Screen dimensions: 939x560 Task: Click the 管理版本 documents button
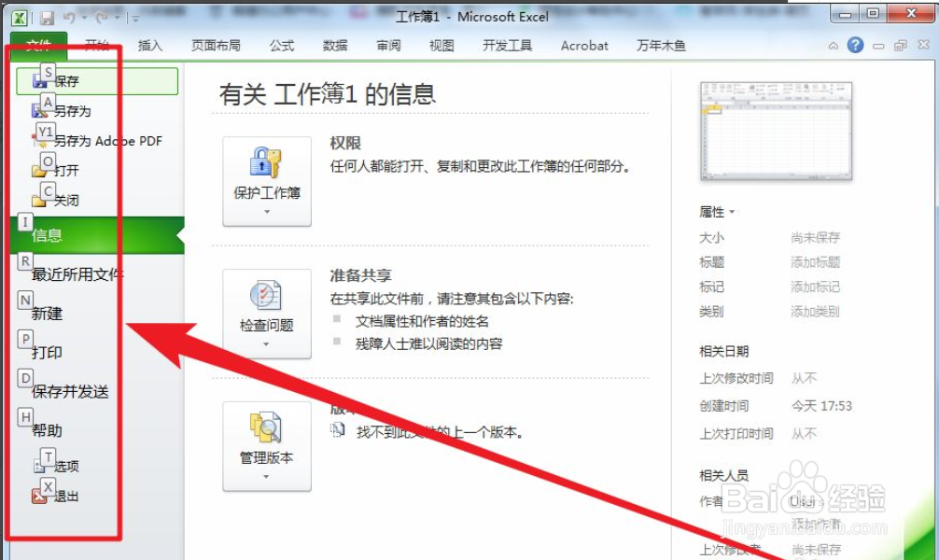point(267,446)
